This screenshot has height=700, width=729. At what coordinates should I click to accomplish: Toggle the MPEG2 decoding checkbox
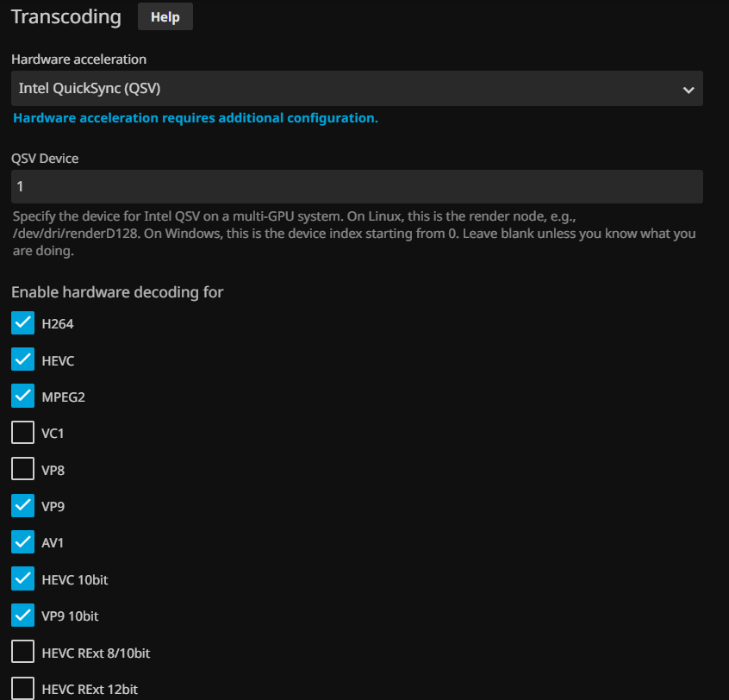[23, 397]
